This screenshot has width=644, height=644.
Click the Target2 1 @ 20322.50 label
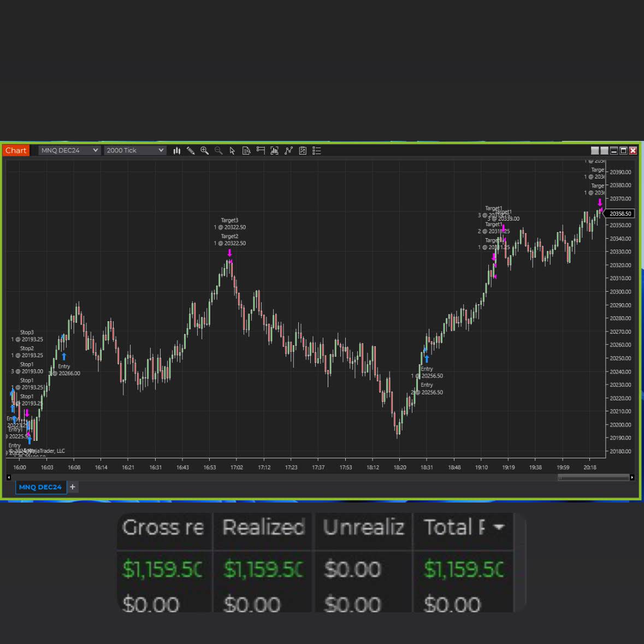tap(229, 240)
